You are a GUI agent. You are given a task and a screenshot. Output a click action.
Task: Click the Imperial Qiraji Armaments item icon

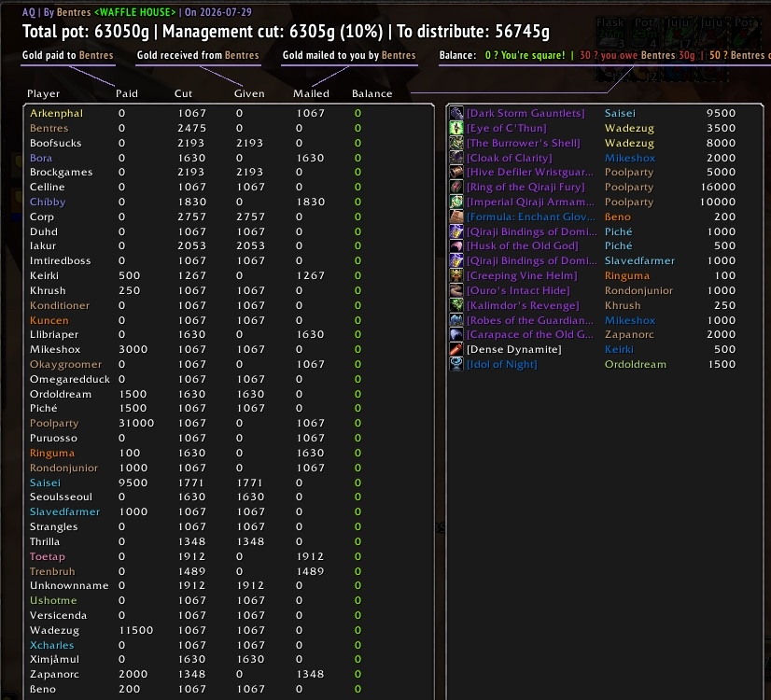(x=456, y=202)
